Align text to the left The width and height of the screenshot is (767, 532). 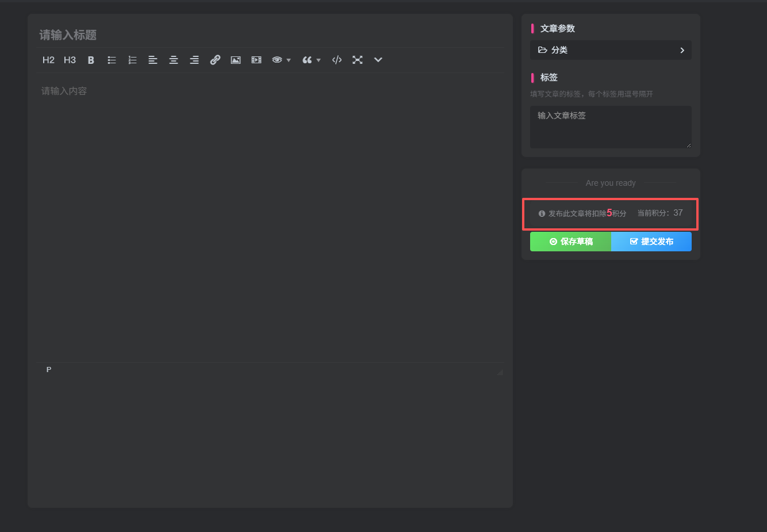click(x=153, y=60)
